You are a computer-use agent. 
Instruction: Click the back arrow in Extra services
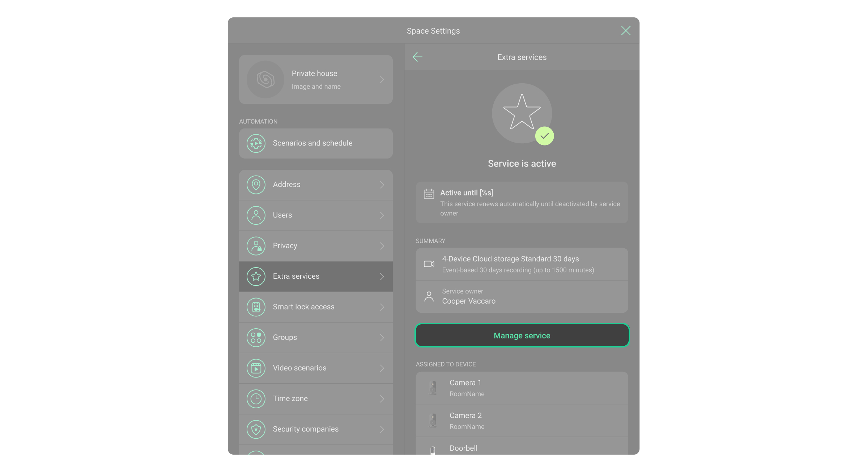[x=417, y=57]
